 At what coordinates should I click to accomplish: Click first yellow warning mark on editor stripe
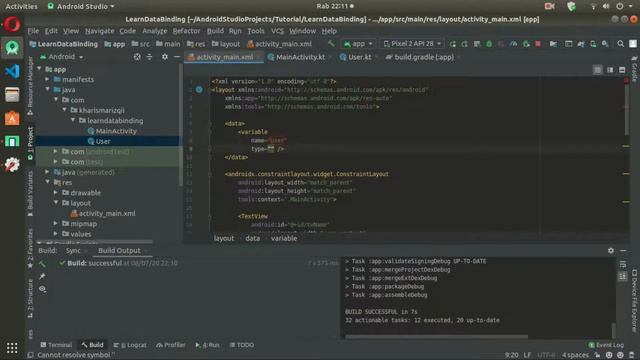coord(626,146)
